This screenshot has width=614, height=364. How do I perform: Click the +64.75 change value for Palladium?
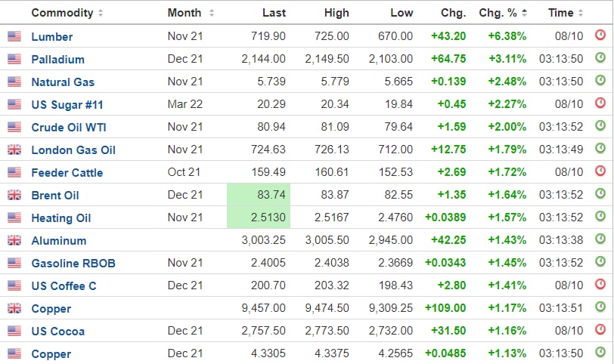tap(448, 59)
